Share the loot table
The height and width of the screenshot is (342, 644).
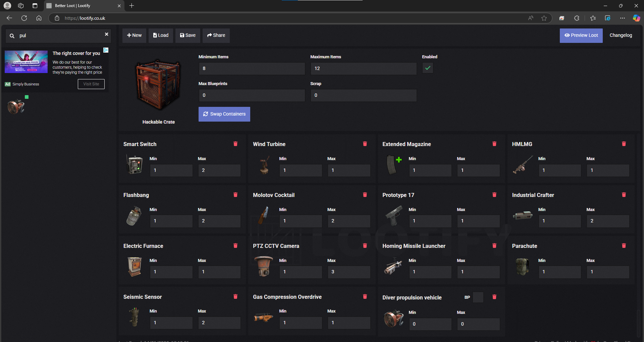tap(216, 35)
